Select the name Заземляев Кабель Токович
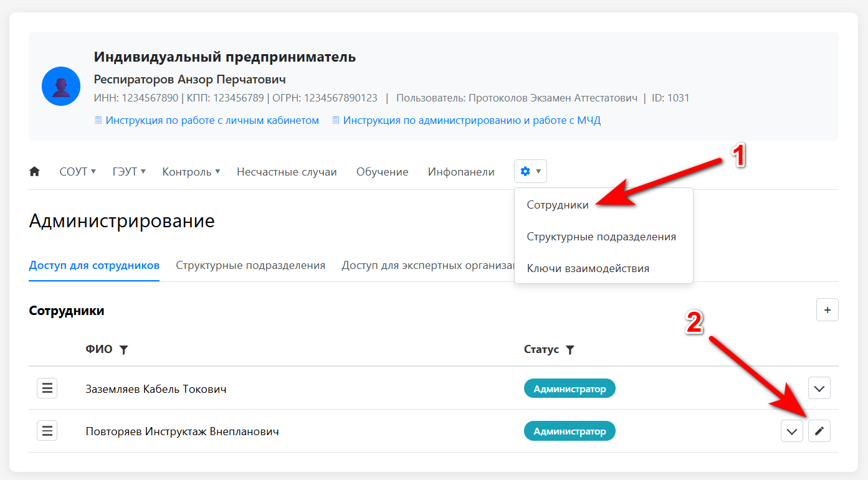 (x=156, y=389)
